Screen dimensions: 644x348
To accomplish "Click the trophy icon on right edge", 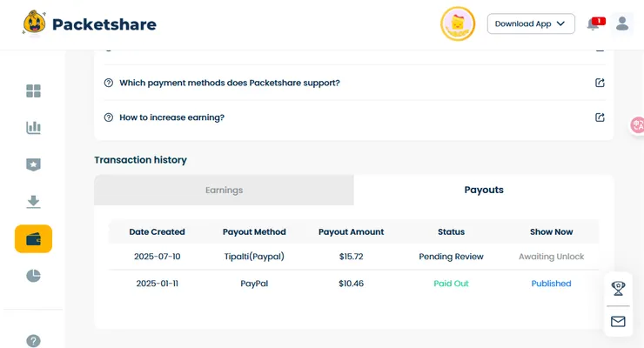I will click(x=618, y=288).
